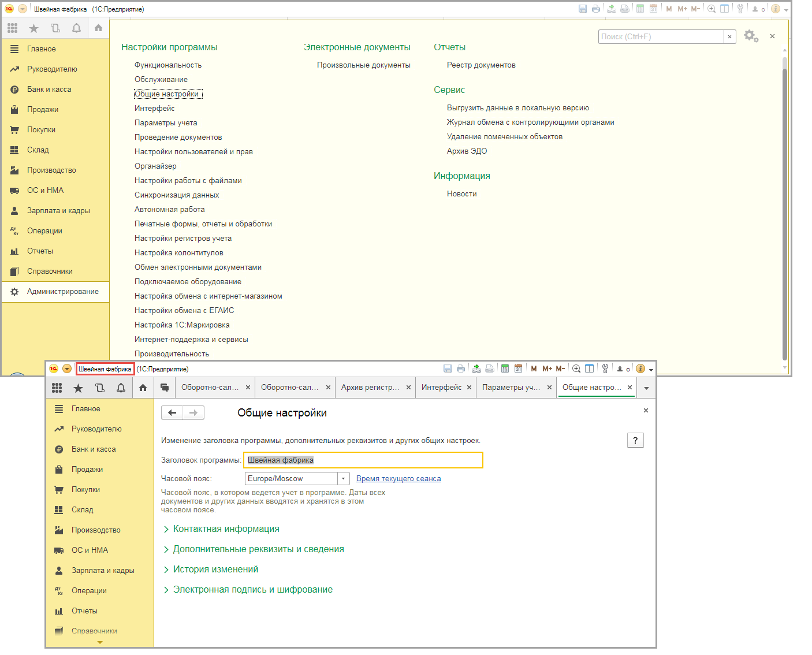Screen dimensions: 812x655
Task: Click the zoom magnifier icon in the front window toolbar
Action: (x=576, y=369)
